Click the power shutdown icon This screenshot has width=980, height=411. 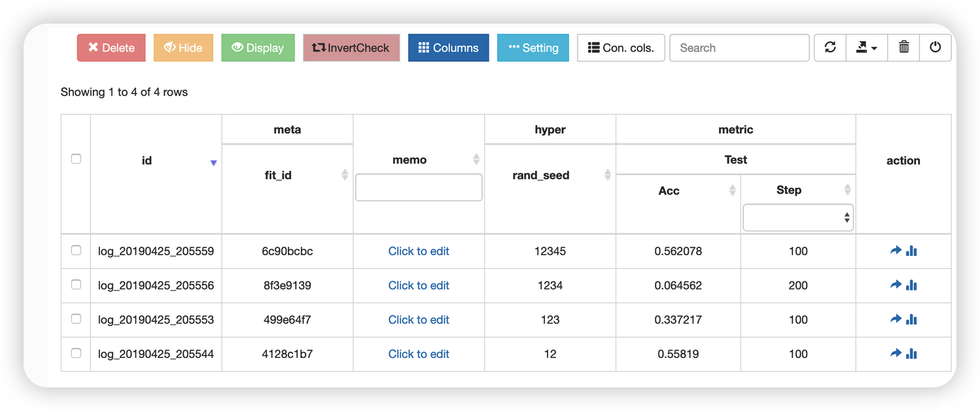(x=936, y=48)
